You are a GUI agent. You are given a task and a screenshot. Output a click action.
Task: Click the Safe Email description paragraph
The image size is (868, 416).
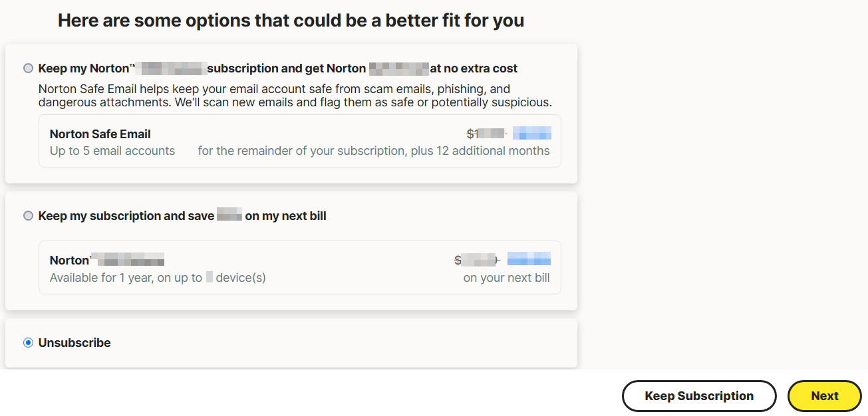pyautogui.click(x=295, y=96)
